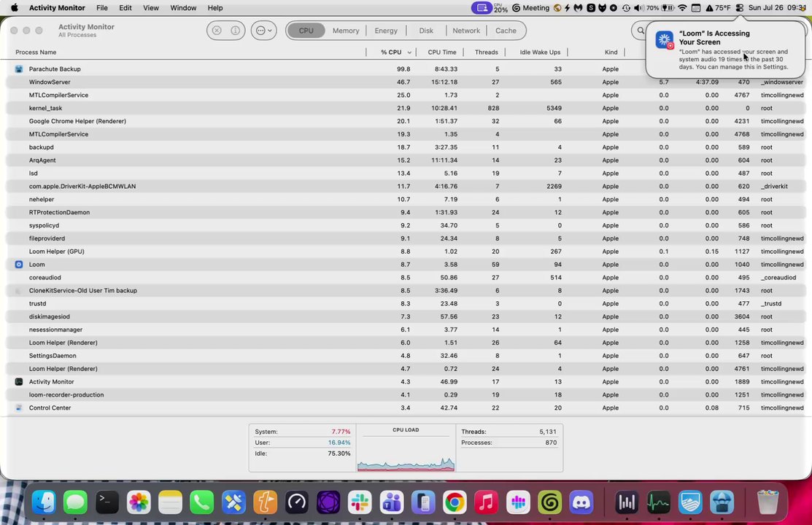Open the Trash in the Dock
The height and width of the screenshot is (525, 812).
pyautogui.click(x=767, y=502)
